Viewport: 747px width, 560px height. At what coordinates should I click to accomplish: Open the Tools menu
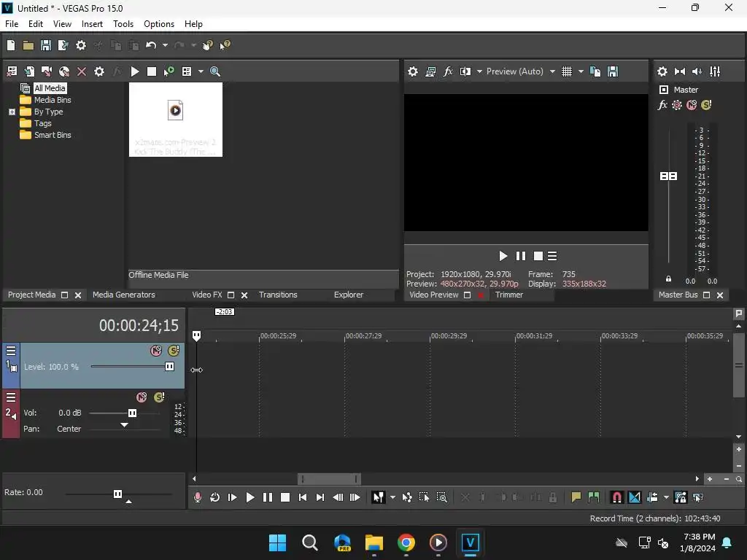[123, 24]
